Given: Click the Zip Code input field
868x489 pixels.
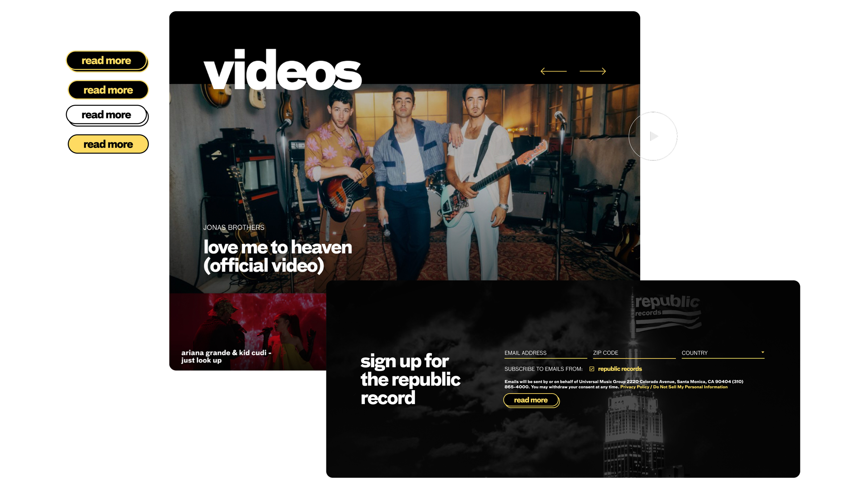Looking at the screenshot, I should pyautogui.click(x=634, y=353).
